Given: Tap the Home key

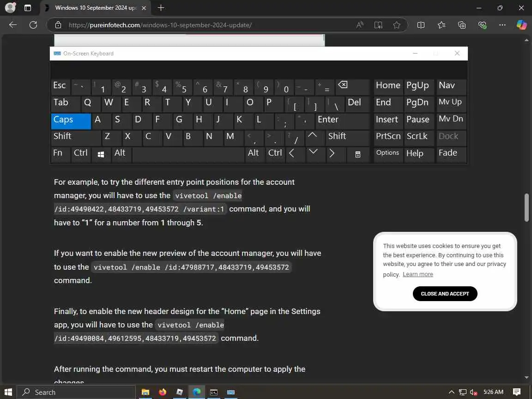Looking at the screenshot, I should 388,87.
